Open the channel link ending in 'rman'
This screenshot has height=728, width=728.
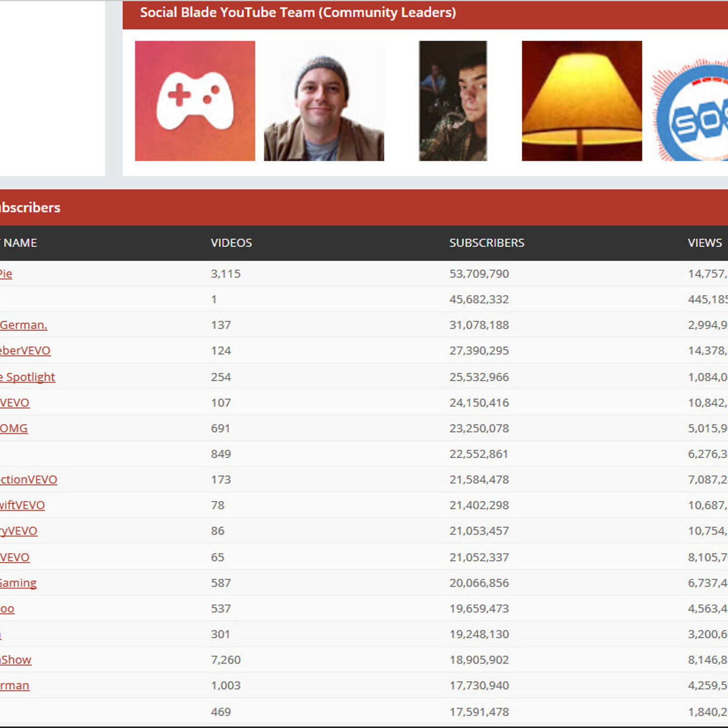tap(15, 685)
